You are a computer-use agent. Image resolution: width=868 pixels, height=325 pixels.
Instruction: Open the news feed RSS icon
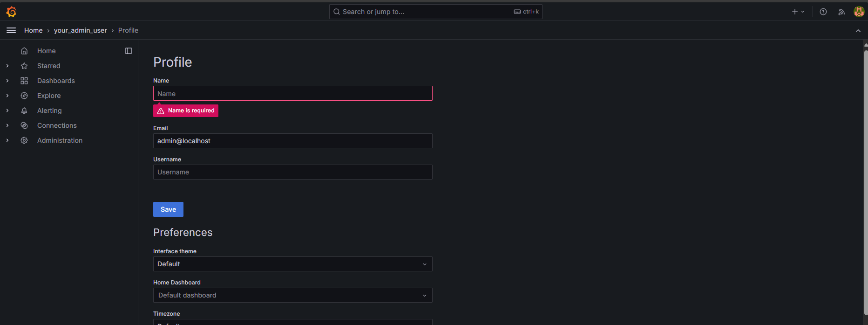(x=841, y=12)
